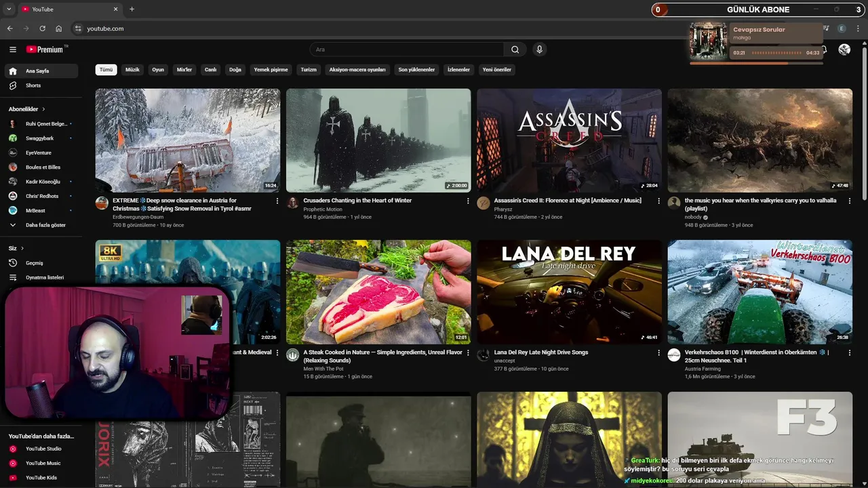This screenshot has height=488, width=868.
Task: Select the Yemek pişirme filter chip
Action: [271, 70]
